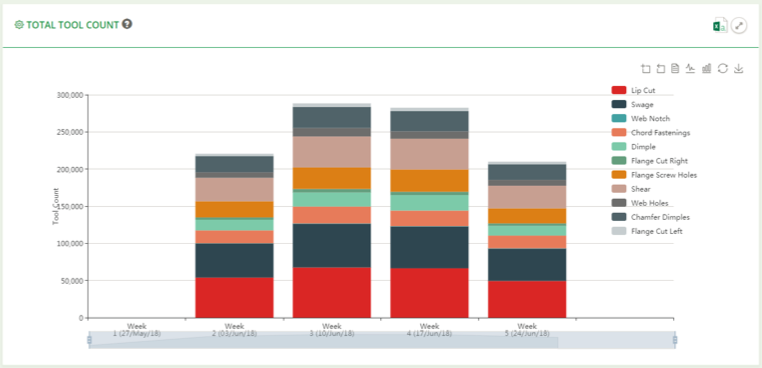This screenshot has width=762, height=368.
Task: Click the 300,000 y-axis value
Action: point(70,95)
